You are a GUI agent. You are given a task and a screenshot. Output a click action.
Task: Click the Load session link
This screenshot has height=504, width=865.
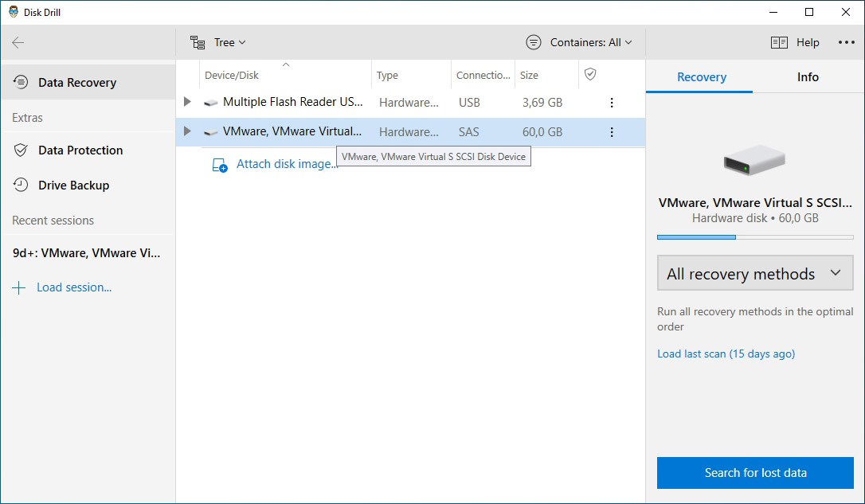click(x=74, y=288)
